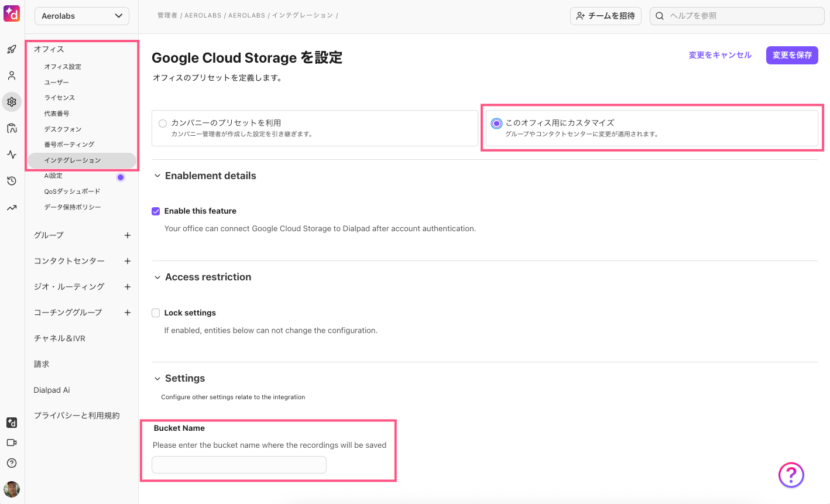Click the オフィス section heading
830x504 pixels.
(x=49, y=49)
